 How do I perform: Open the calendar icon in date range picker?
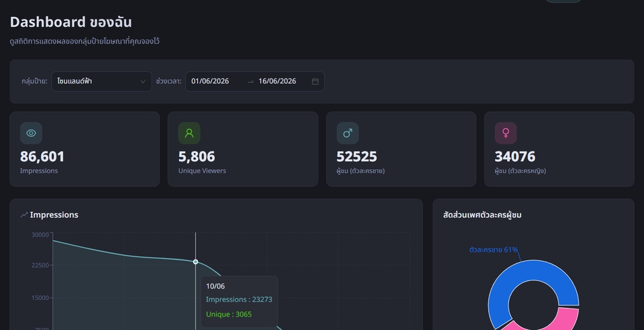click(x=315, y=81)
